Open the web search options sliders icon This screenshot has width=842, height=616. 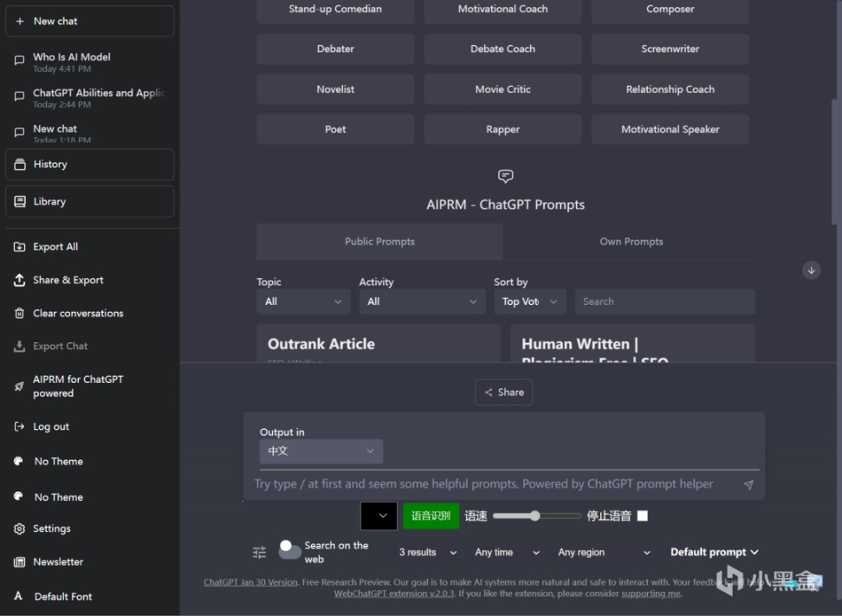pos(259,552)
